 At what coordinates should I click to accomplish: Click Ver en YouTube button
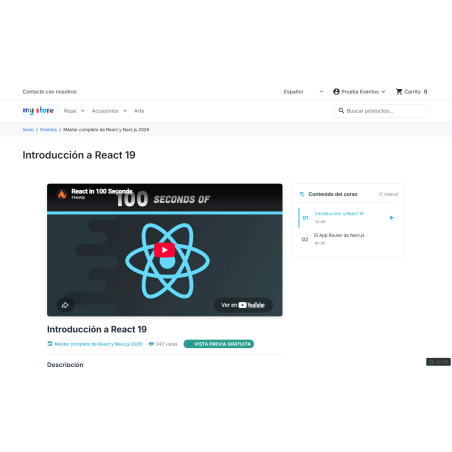pyautogui.click(x=243, y=305)
